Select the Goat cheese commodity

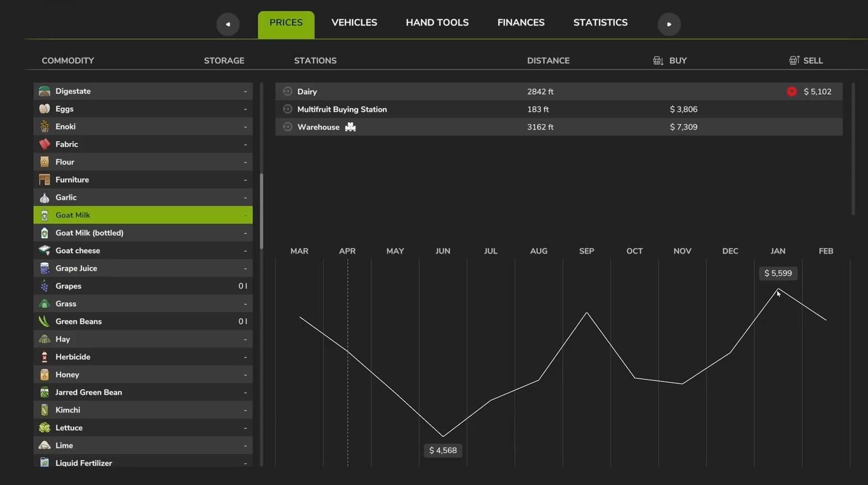[143, 251]
